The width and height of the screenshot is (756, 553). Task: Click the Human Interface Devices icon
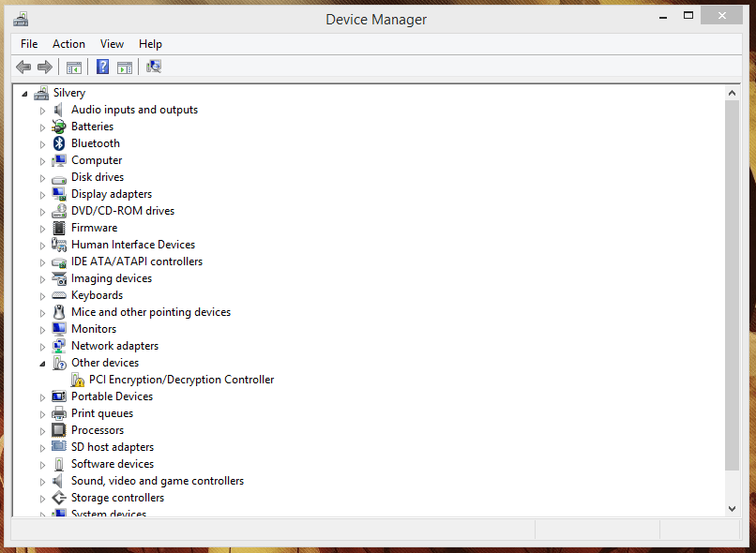pyautogui.click(x=59, y=245)
